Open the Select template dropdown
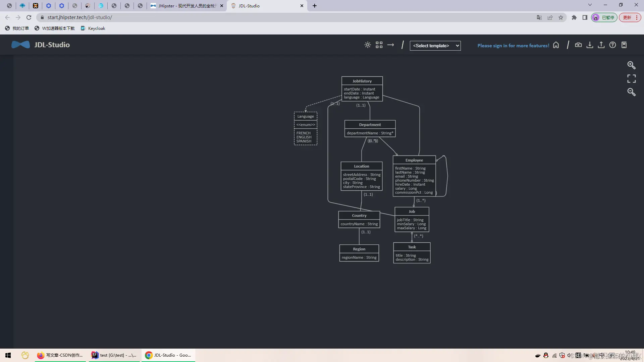The height and width of the screenshot is (362, 644). [x=435, y=46]
